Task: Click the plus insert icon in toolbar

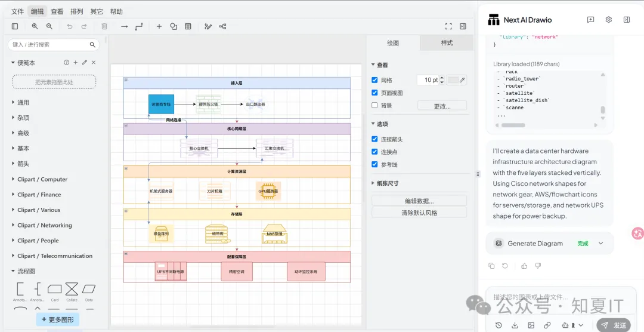Action: coord(159,26)
